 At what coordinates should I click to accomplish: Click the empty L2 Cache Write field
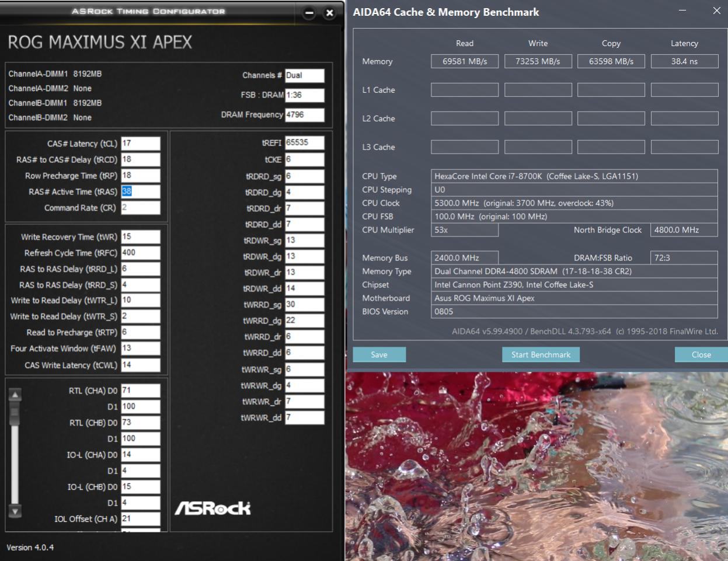(x=538, y=119)
